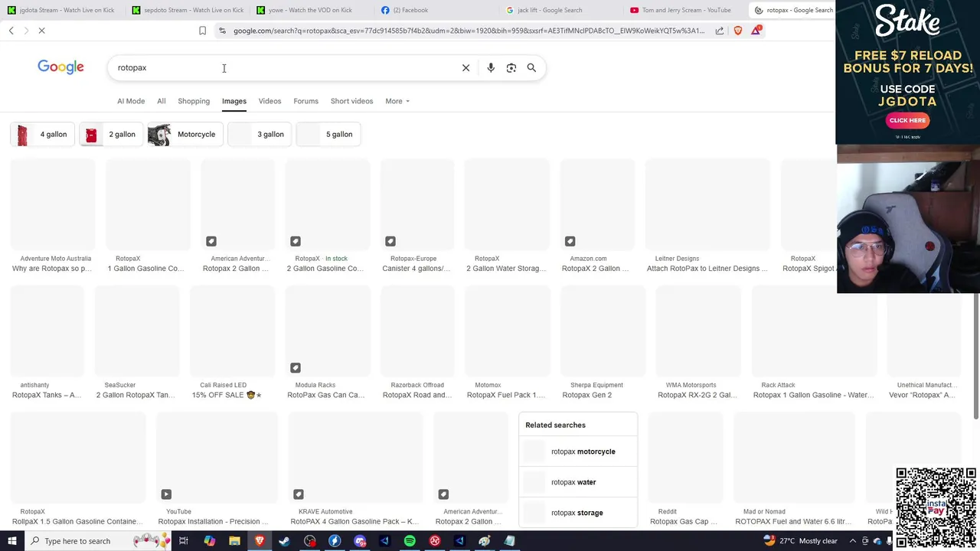Open Google Lens image search
980x551 pixels.
(x=511, y=67)
